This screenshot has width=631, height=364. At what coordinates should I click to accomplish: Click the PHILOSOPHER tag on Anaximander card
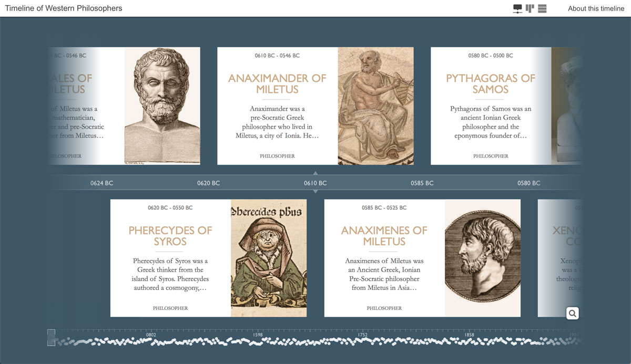277,156
